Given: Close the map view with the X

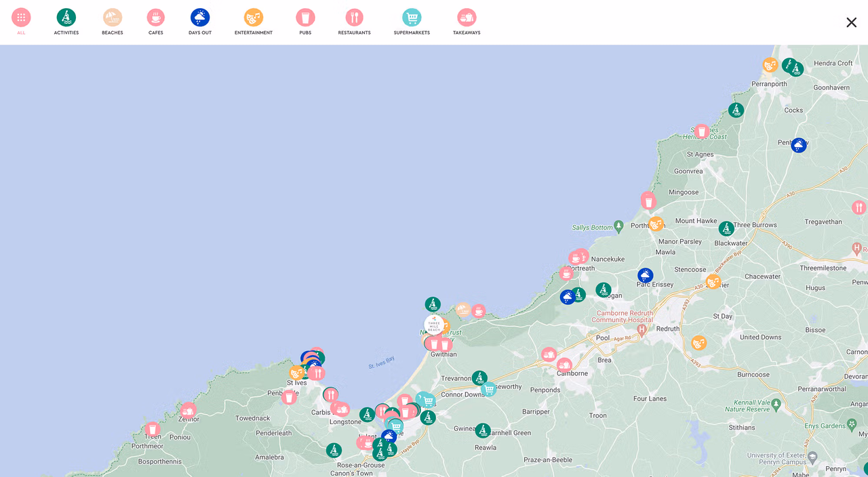Looking at the screenshot, I should tap(851, 22).
